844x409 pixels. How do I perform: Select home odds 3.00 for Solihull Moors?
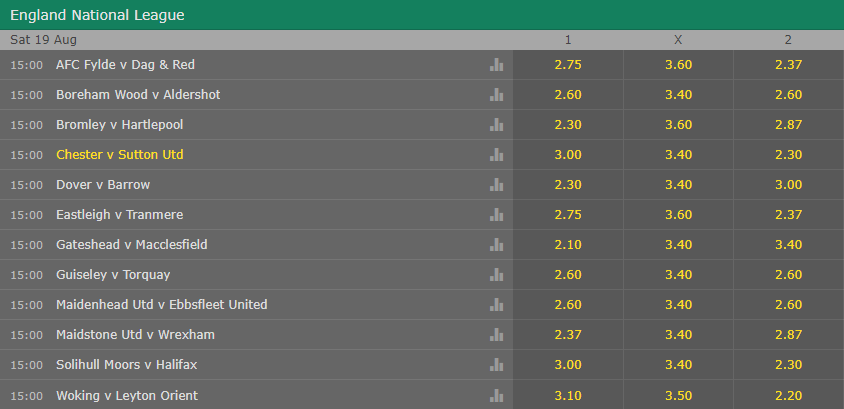(x=568, y=365)
